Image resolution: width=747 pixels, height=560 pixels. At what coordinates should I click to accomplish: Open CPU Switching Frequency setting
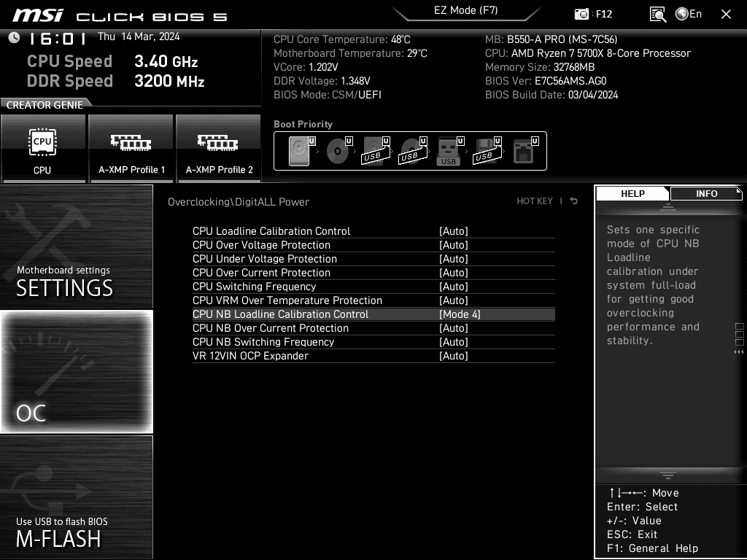tap(373, 286)
